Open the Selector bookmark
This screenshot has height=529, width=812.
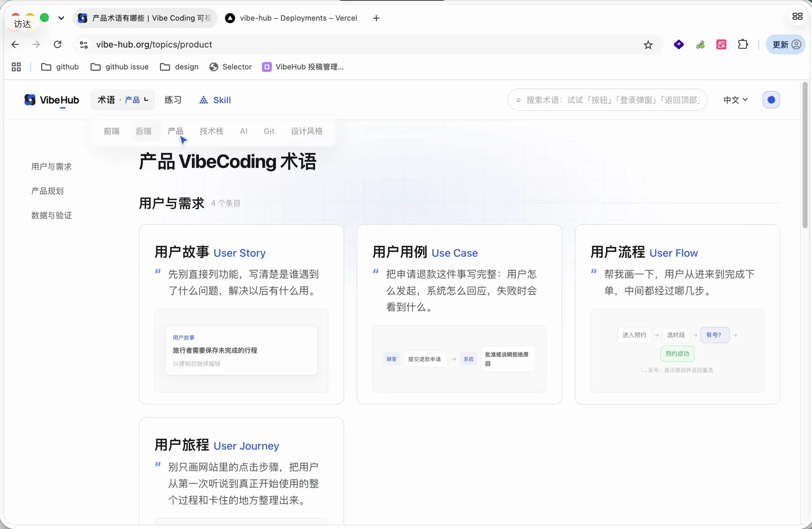[x=230, y=67]
